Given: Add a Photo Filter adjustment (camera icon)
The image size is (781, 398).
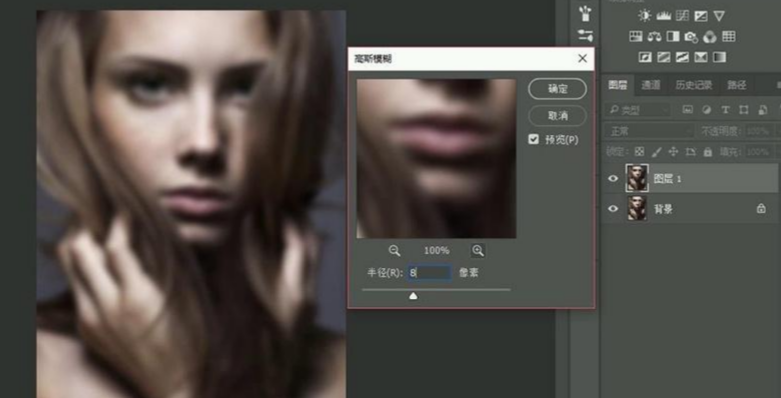Looking at the screenshot, I should [x=691, y=36].
